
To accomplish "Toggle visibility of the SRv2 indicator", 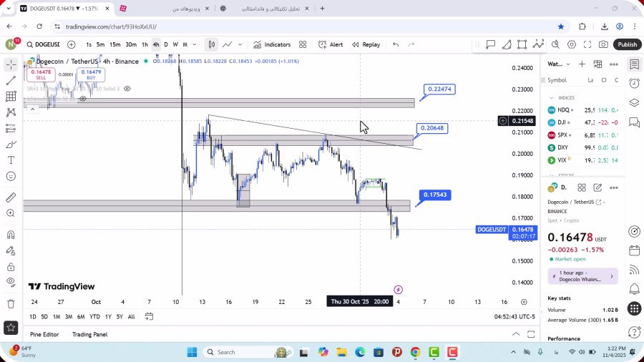I will tap(127, 89).
